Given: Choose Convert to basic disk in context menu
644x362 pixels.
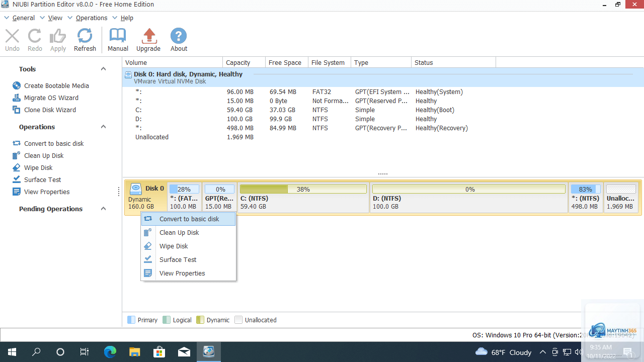Looking at the screenshot, I should [x=188, y=219].
